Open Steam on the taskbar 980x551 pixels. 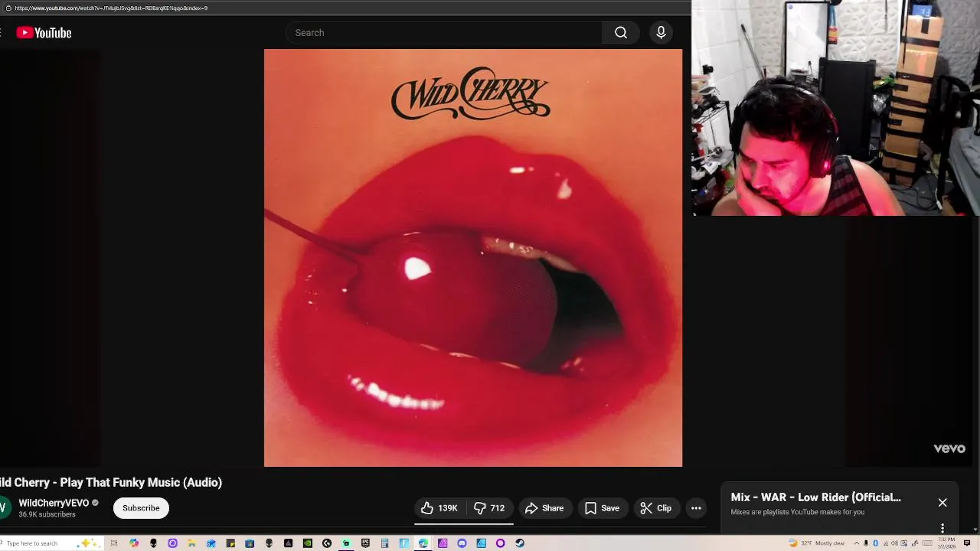[520, 543]
